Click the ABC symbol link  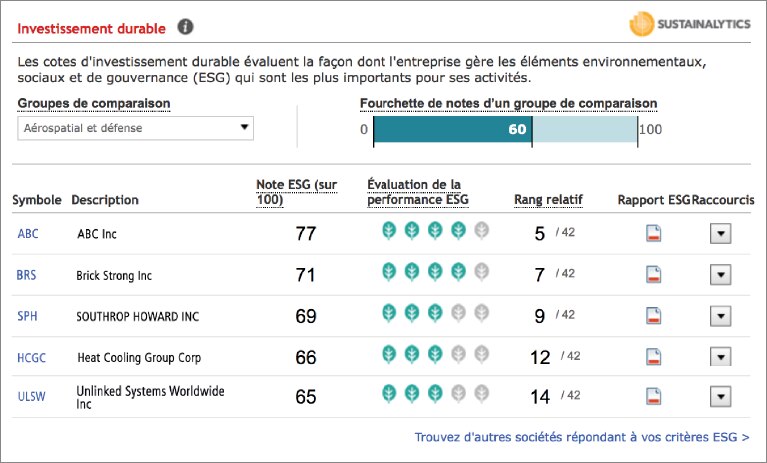[x=28, y=234]
